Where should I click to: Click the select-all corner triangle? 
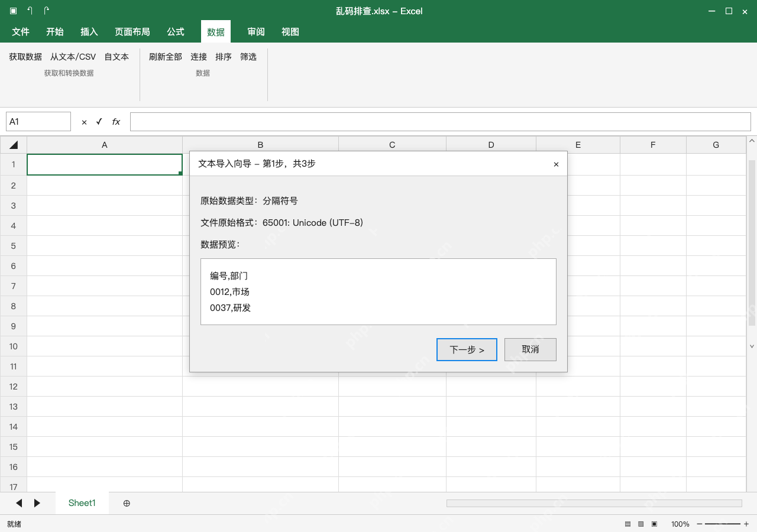[x=14, y=145]
